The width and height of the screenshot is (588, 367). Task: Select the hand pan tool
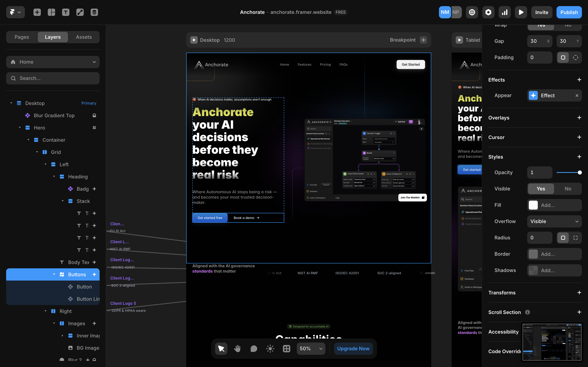point(237,349)
